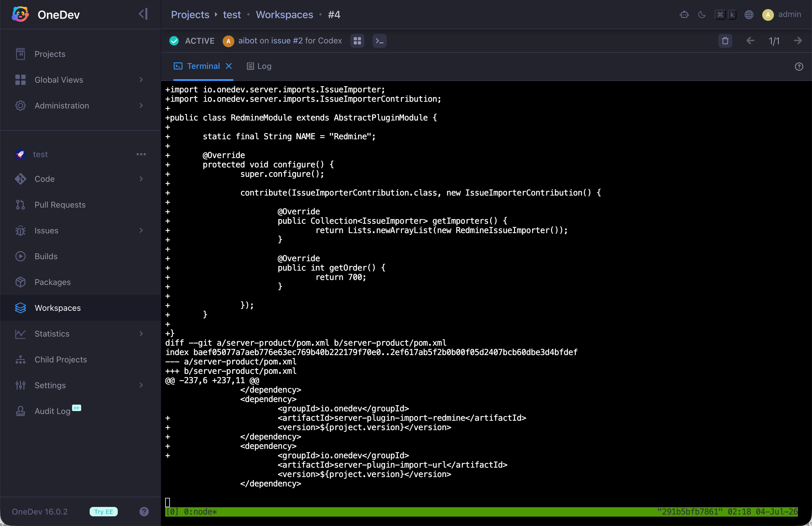Click the test project rocket icon

pos(21,155)
